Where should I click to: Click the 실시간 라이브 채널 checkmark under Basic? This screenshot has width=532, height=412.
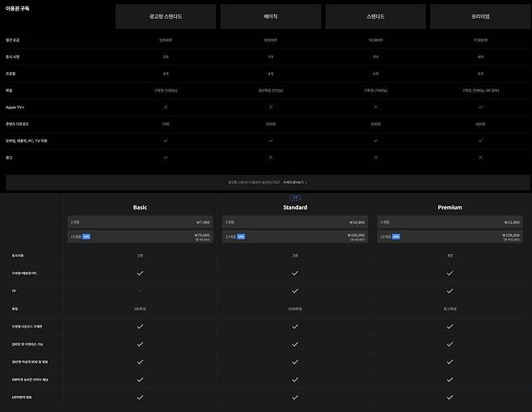pyautogui.click(x=140, y=380)
